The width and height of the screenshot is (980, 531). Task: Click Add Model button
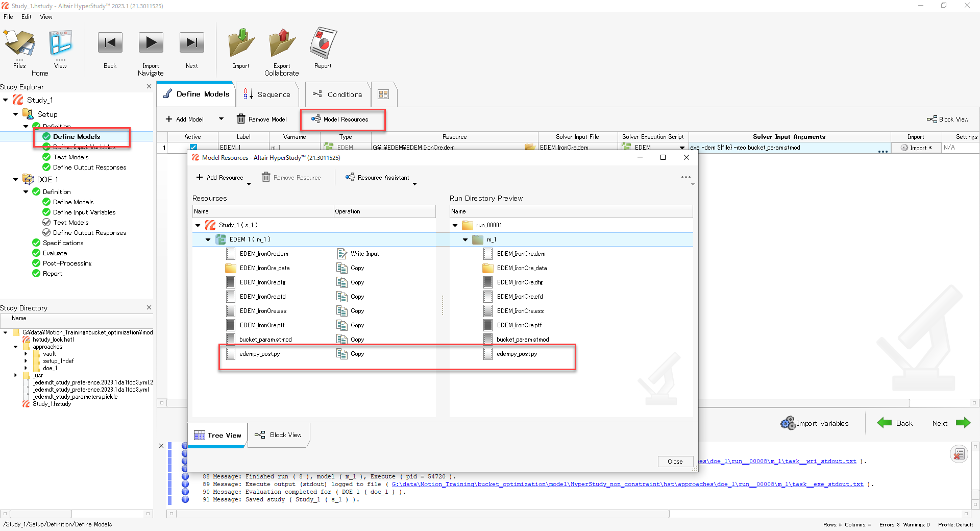[184, 119]
